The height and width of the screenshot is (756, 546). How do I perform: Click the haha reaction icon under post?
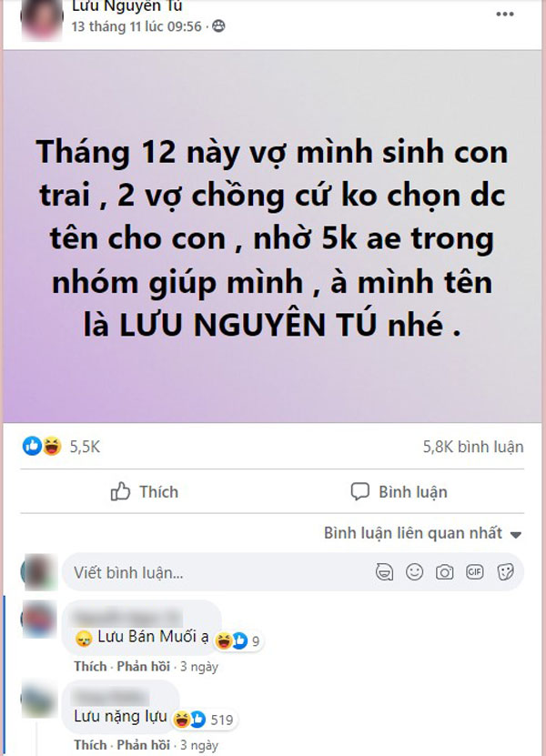coord(52,446)
